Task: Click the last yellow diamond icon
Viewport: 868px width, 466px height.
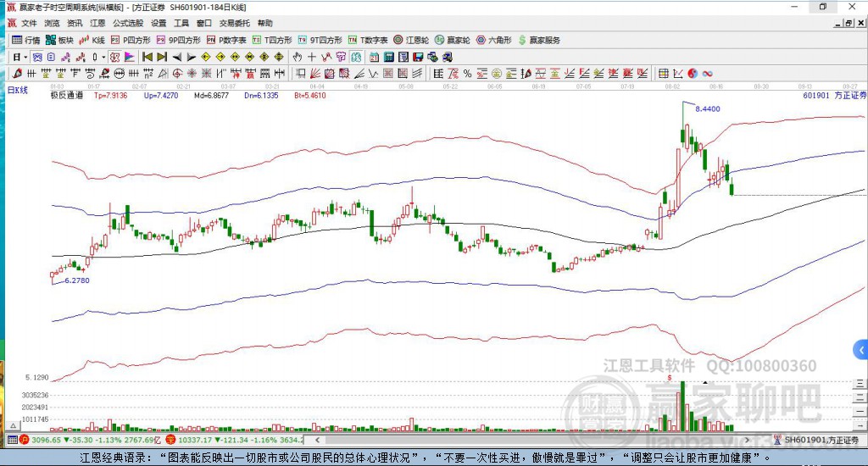Action: point(278,57)
